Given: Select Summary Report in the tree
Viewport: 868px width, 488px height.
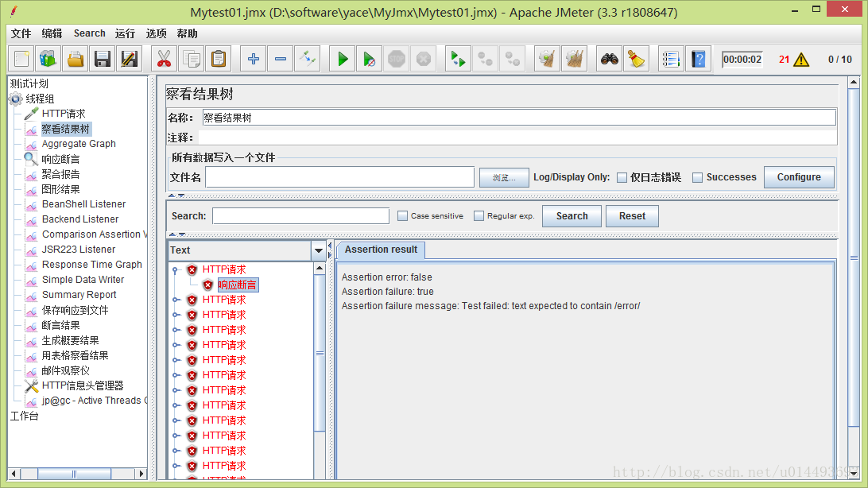Looking at the screenshot, I should (x=79, y=295).
